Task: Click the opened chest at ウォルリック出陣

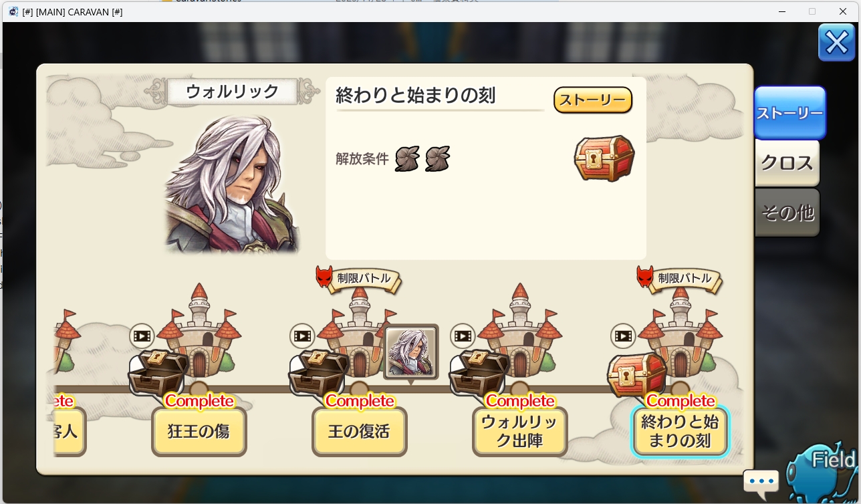Action: tap(479, 372)
